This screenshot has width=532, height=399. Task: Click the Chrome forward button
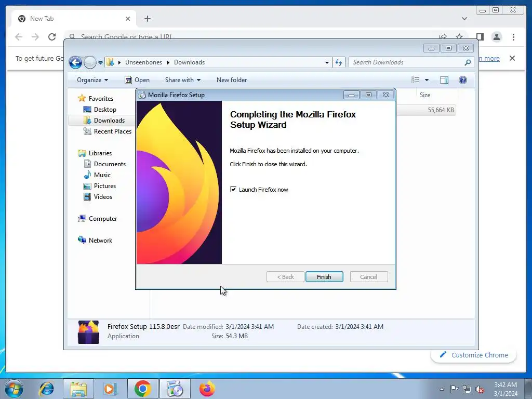coord(35,37)
